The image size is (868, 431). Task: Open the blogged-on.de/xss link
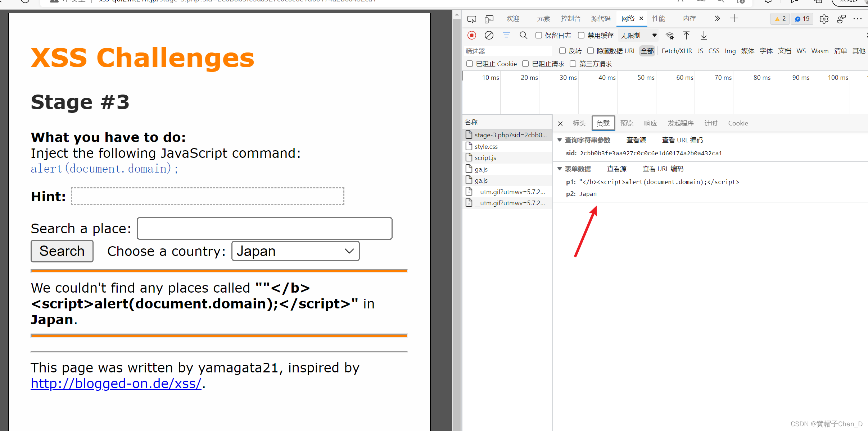(116, 384)
